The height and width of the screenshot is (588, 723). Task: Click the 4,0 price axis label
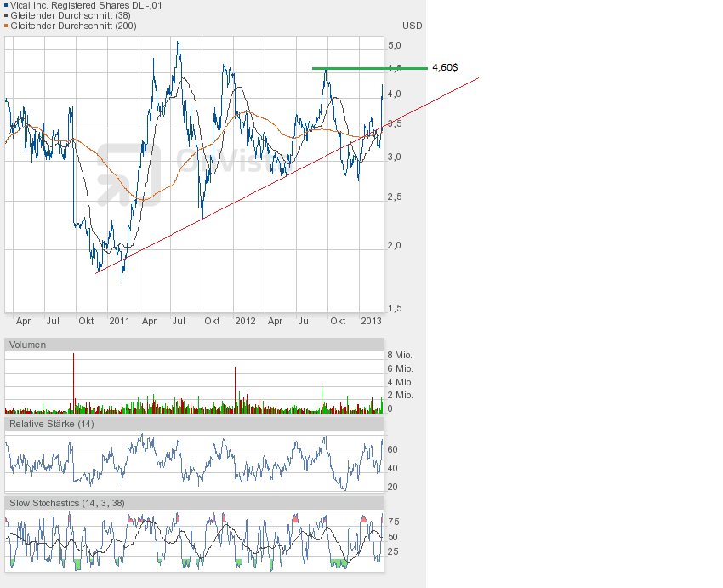coord(395,94)
